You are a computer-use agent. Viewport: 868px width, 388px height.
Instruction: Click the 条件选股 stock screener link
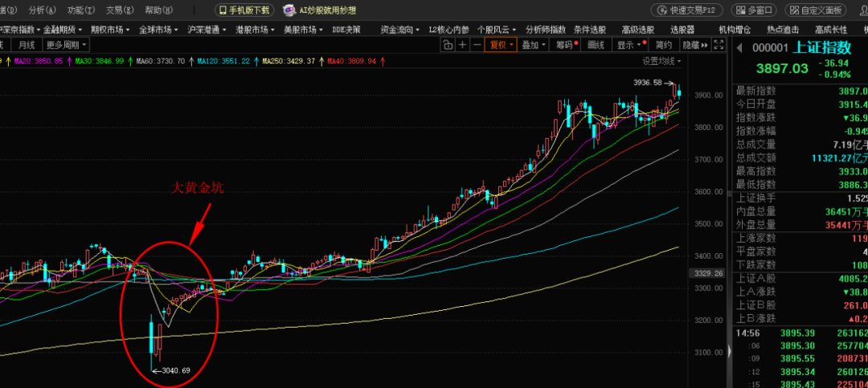(590, 29)
